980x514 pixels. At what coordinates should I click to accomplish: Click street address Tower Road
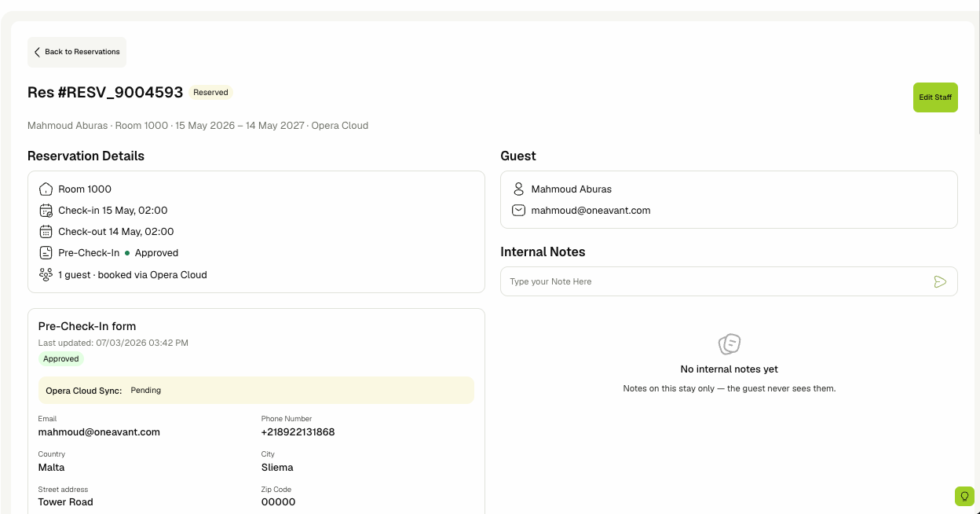coord(66,502)
